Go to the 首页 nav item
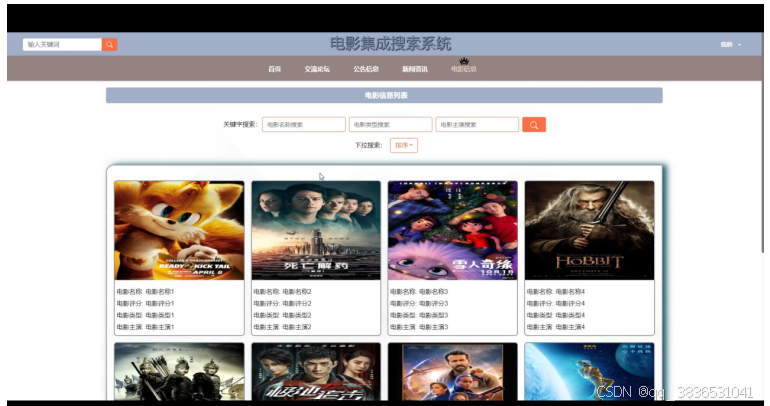The image size is (770, 406). click(275, 69)
